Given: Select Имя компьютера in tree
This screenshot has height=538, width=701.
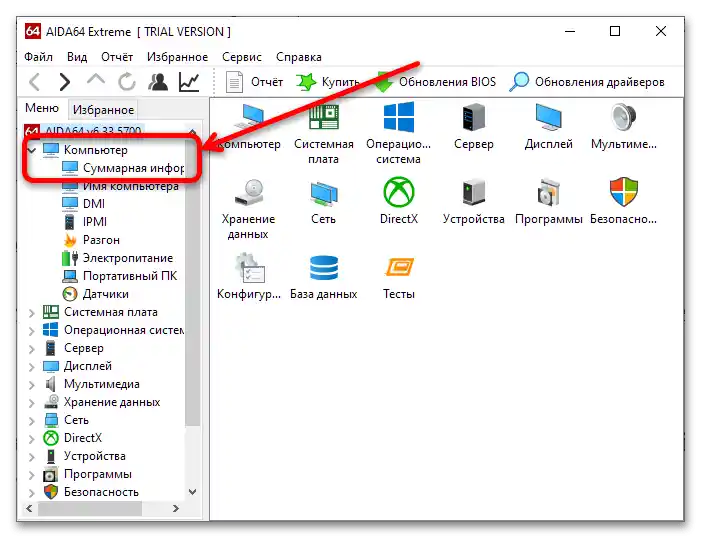Looking at the screenshot, I should point(120,186).
